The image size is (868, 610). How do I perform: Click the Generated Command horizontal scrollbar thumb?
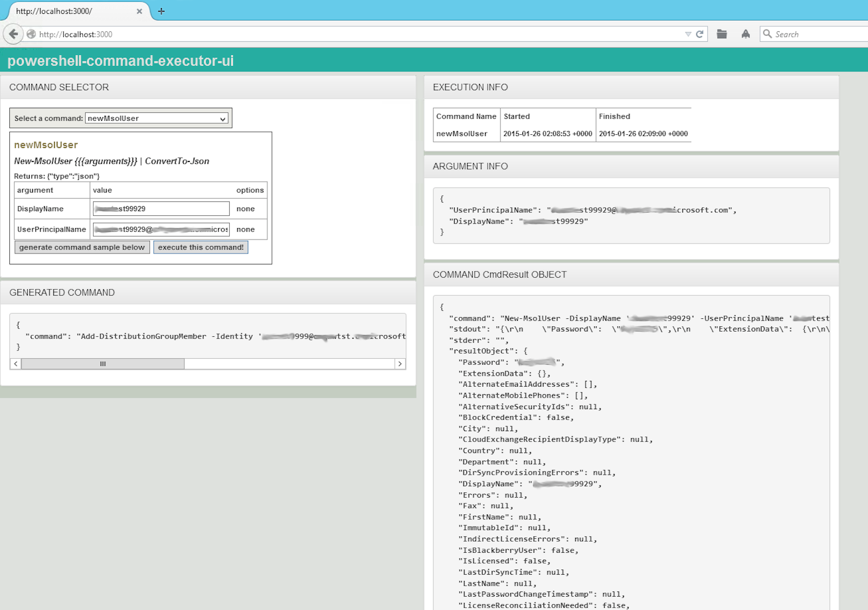tap(103, 364)
